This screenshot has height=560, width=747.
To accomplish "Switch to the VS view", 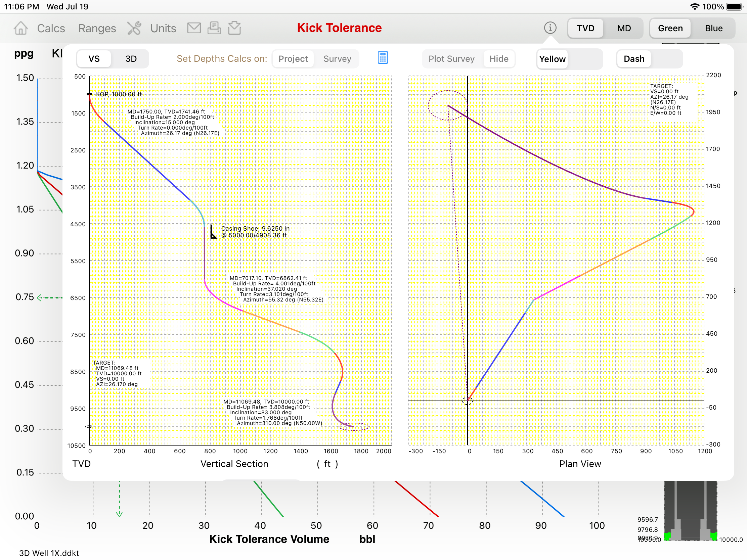I will coord(94,59).
